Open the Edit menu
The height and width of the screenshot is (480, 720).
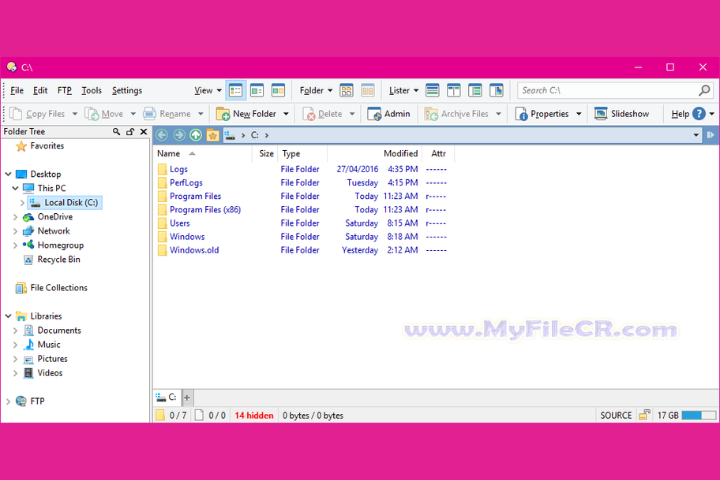(40, 90)
